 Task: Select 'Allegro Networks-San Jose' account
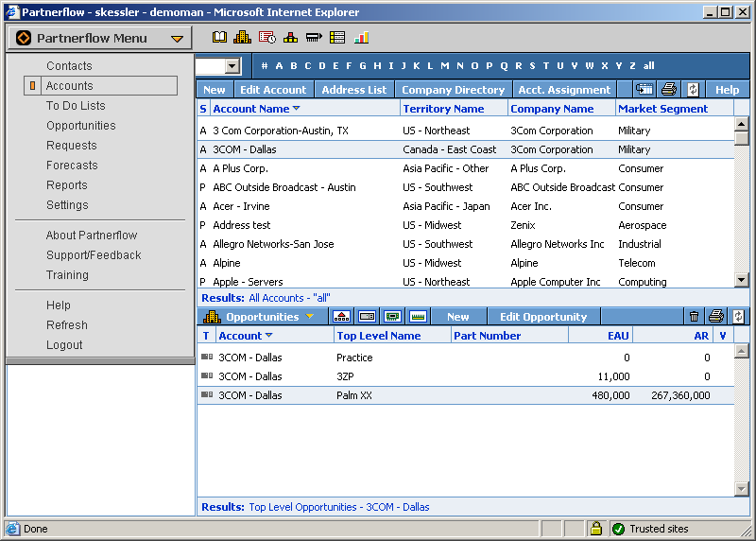(465, 244)
